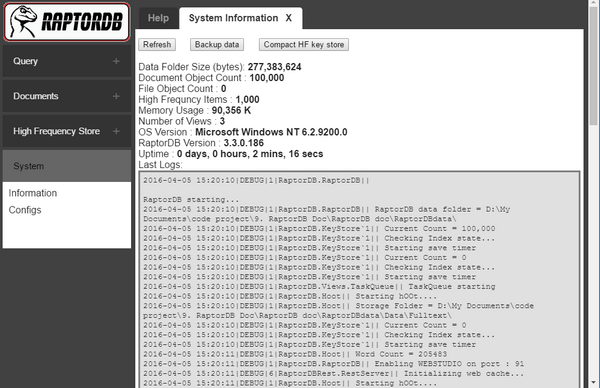Click the 'Number of Views' value 3
Screen dimensions: 600x388
tap(222, 121)
